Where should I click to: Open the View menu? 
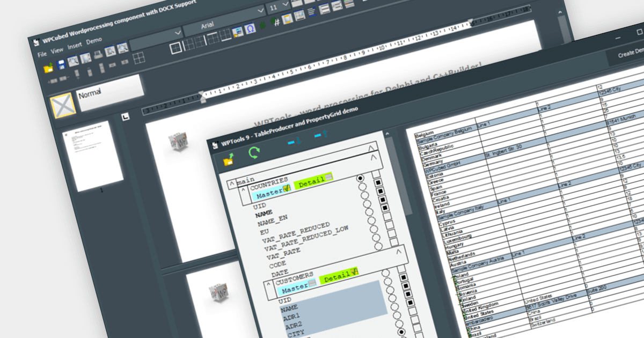coord(57,50)
